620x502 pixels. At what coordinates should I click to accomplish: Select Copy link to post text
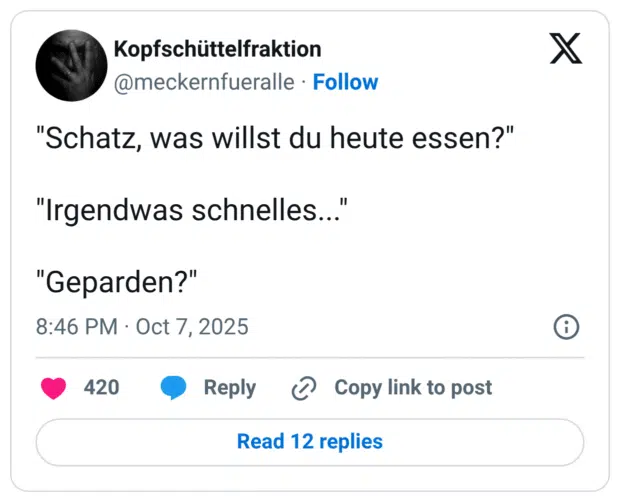pyautogui.click(x=413, y=388)
